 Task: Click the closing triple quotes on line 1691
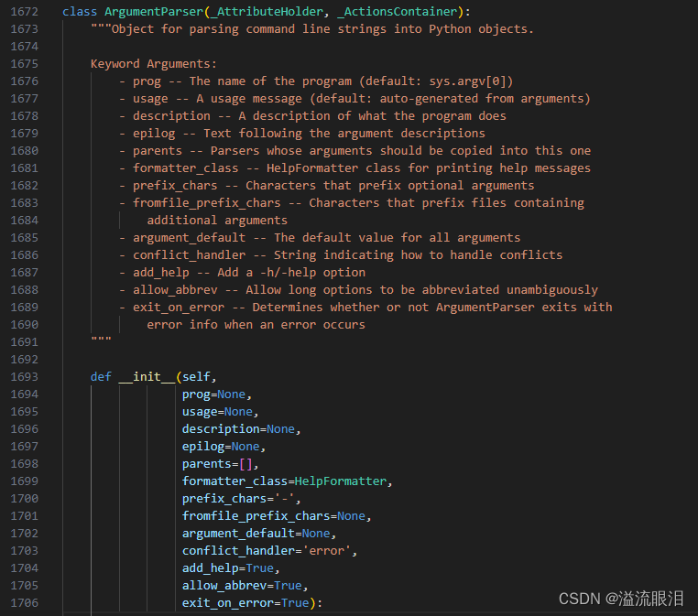[101, 340]
